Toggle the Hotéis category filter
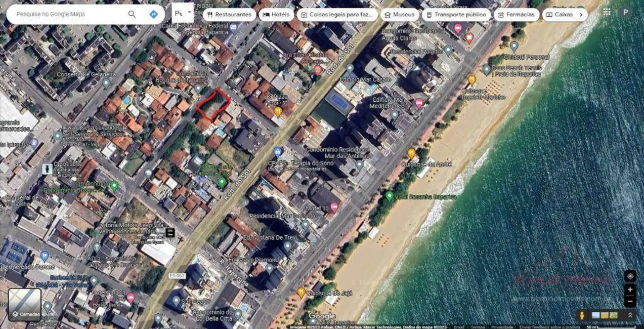The image size is (644, 329). pyautogui.click(x=276, y=15)
